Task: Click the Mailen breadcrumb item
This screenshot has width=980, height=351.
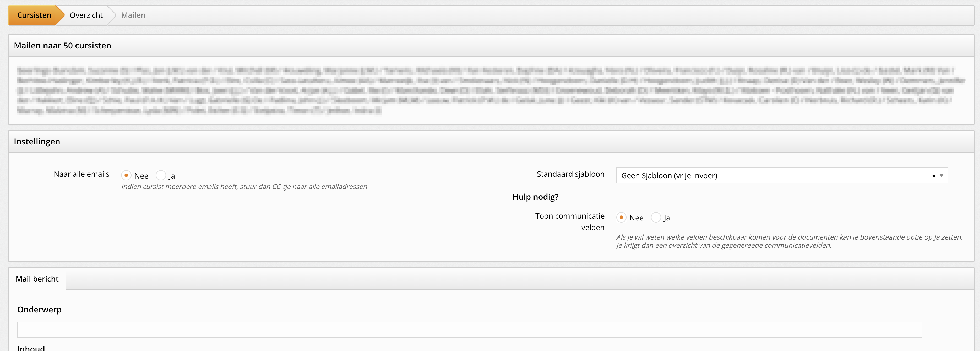Action: (x=133, y=15)
